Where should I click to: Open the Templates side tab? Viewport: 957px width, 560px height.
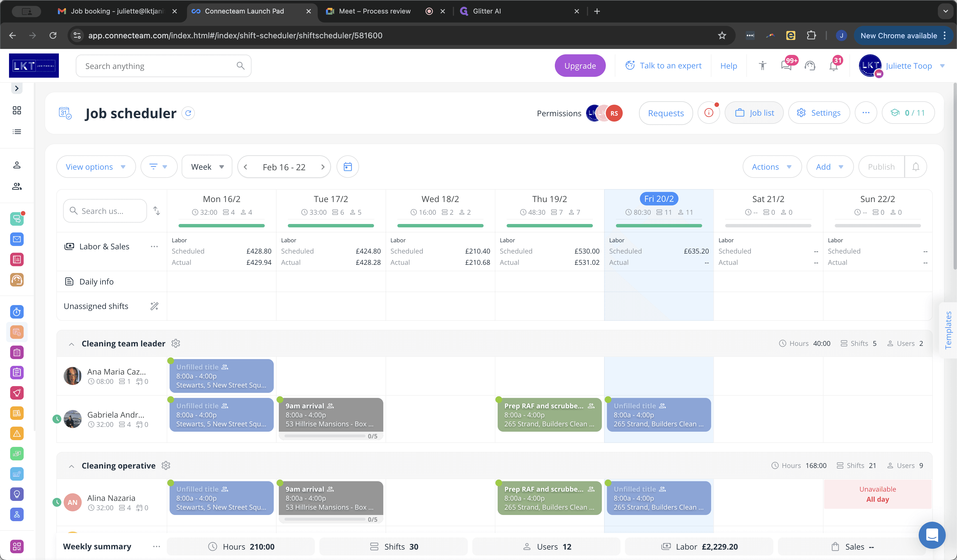pyautogui.click(x=948, y=330)
